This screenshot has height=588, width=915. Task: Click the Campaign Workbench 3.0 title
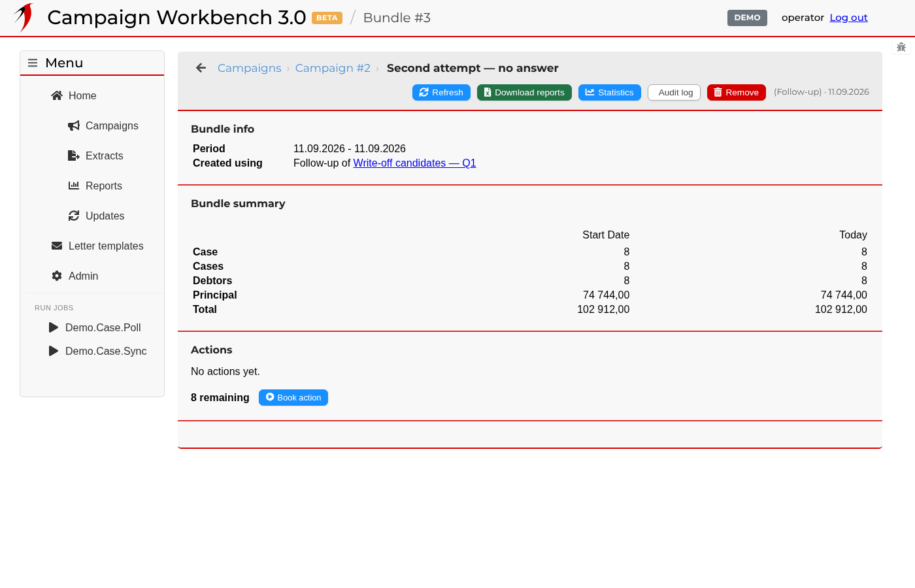click(x=176, y=18)
